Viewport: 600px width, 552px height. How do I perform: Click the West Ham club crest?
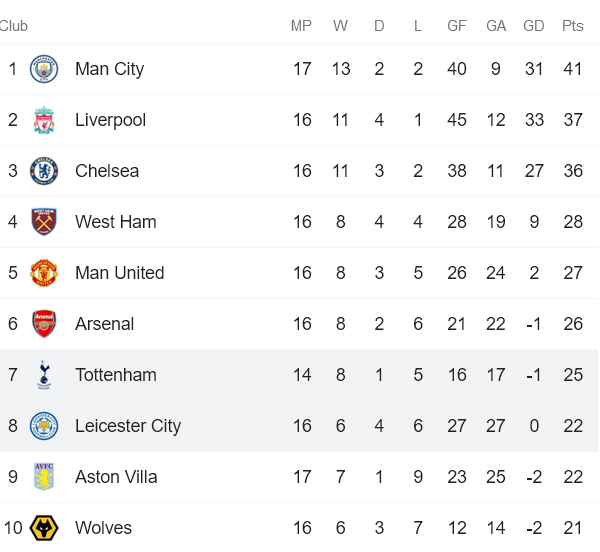[44, 221]
